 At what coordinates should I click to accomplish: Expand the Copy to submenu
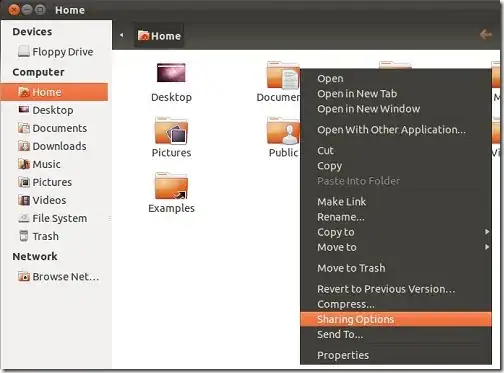click(x=396, y=232)
